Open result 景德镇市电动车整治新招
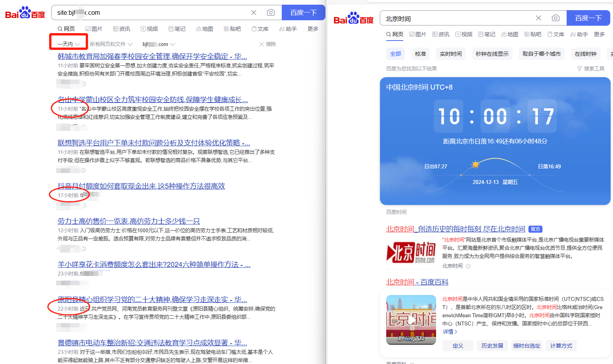The height and width of the screenshot is (364, 613). pos(152,343)
